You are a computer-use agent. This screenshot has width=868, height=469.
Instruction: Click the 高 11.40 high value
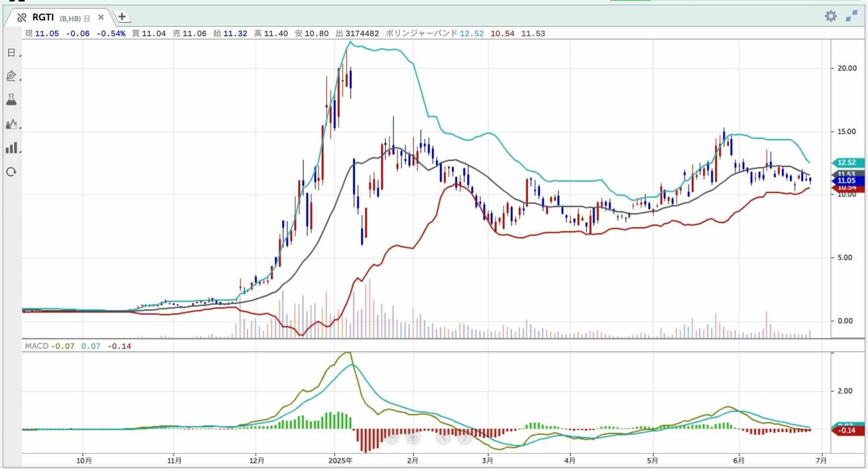tap(271, 33)
